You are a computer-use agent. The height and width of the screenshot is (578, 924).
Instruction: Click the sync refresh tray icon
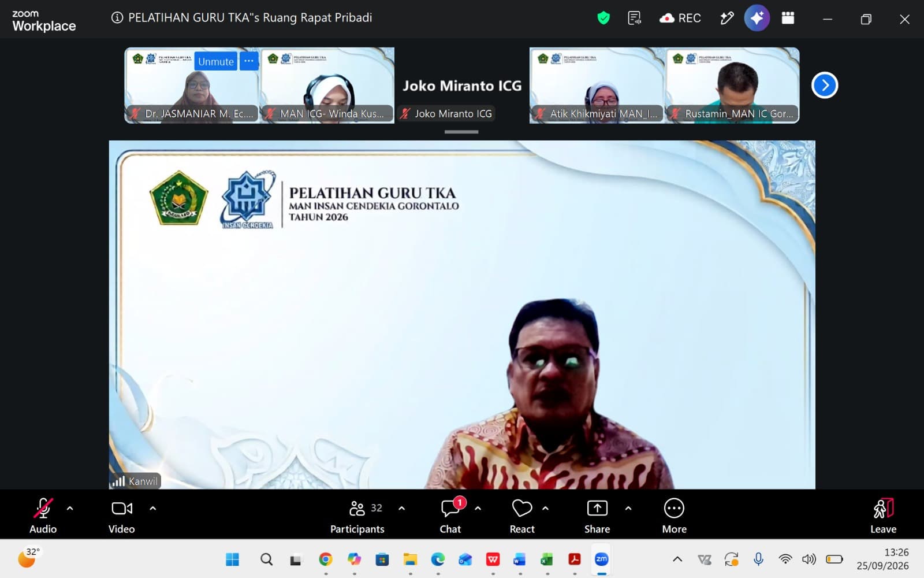click(x=732, y=560)
